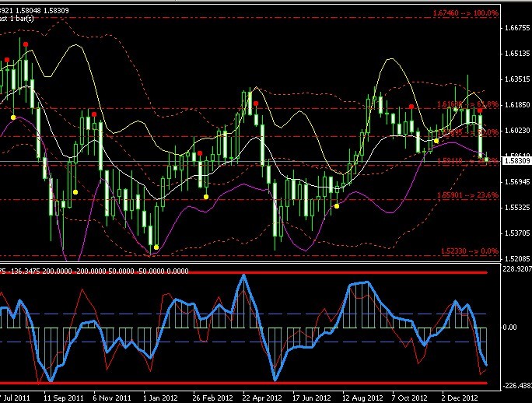The image size is (532, 403).
Task: Select the yellow signal dot at January 2012 low
Action: click(x=156, y=247)
